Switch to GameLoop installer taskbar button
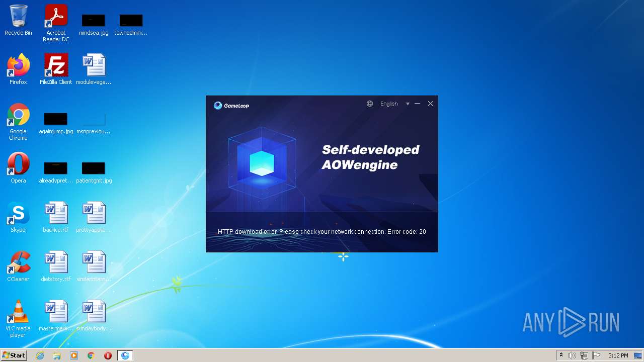 point(125,355)
